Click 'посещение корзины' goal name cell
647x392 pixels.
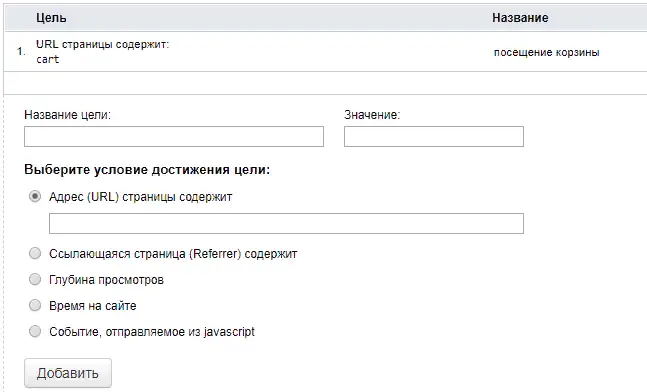(546, 52)
